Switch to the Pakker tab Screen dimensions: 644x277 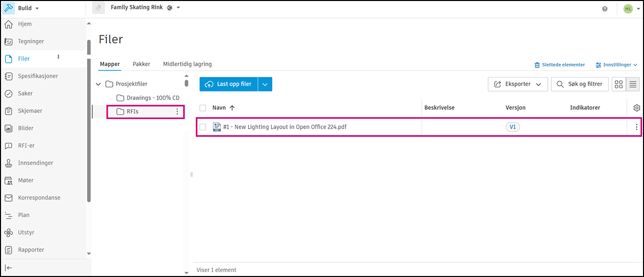coord(141,64)
